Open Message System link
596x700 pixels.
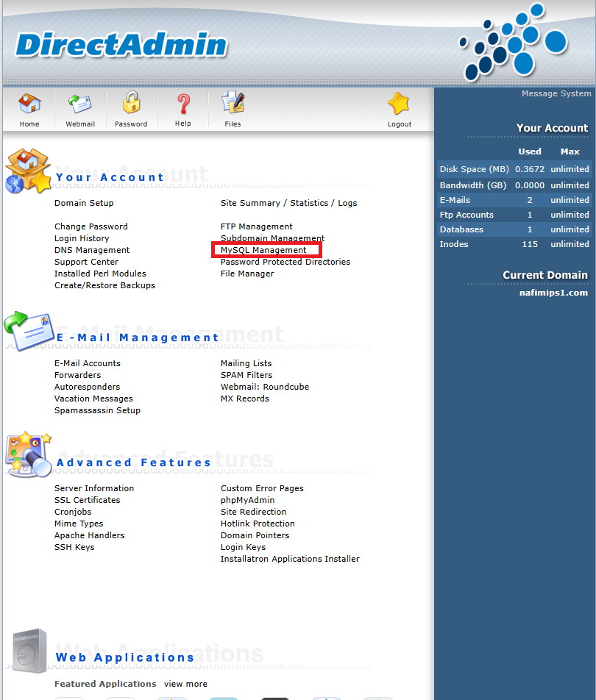click(556, 93)
